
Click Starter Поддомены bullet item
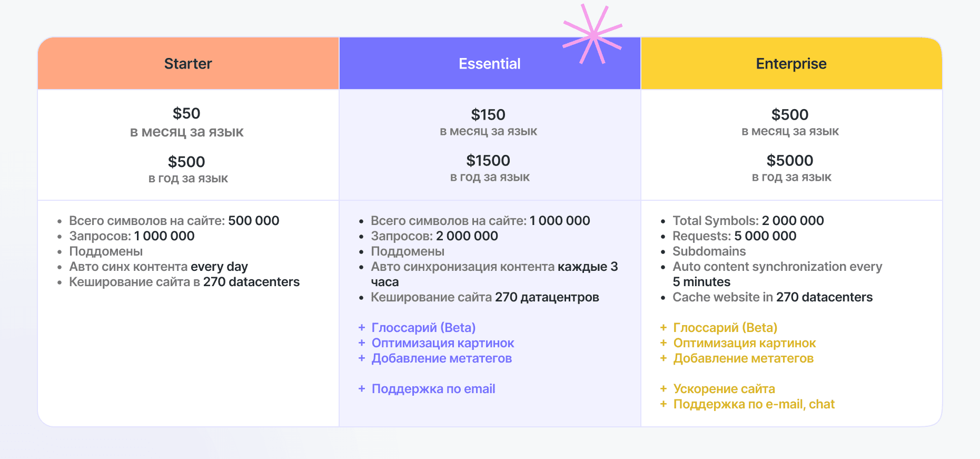(x=106, y=251)
